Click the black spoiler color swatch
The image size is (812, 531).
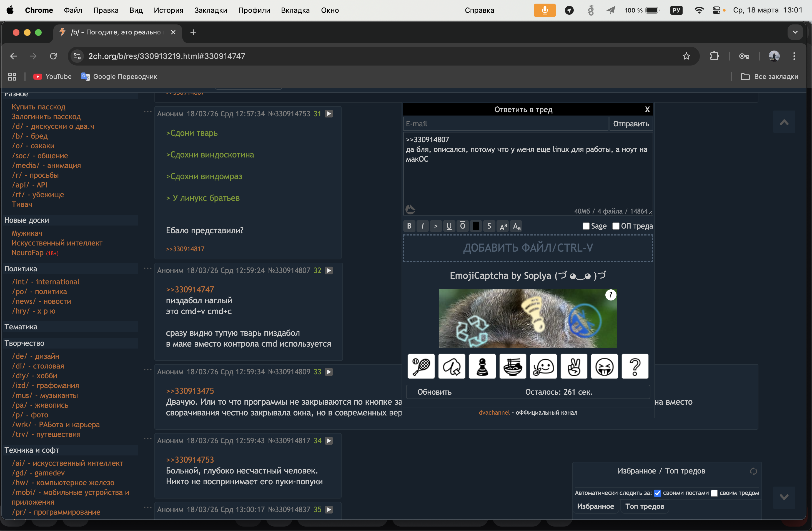click(x=476, y=226)
